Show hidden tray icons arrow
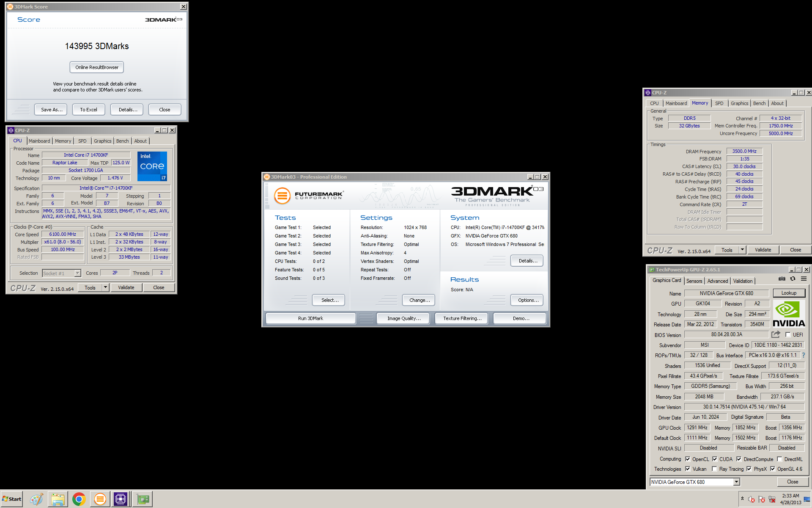The width and height of the screenshot is (812, 508). point(742,499)
